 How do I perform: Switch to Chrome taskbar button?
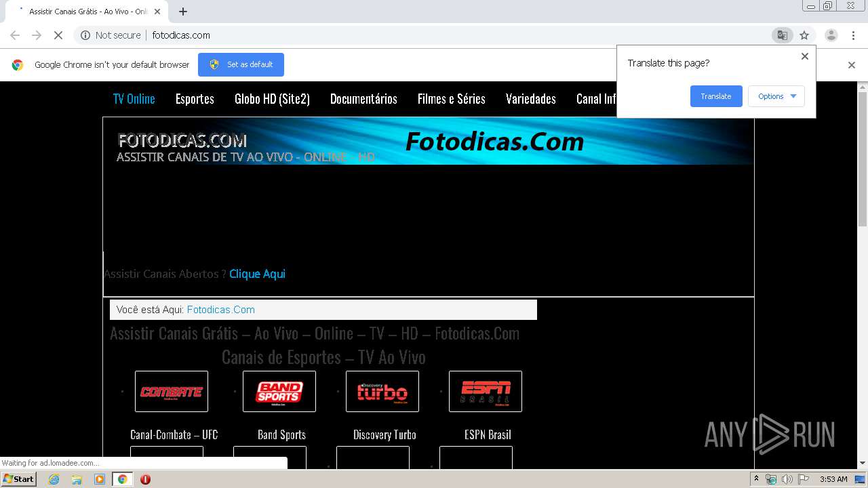pos(122,479)
